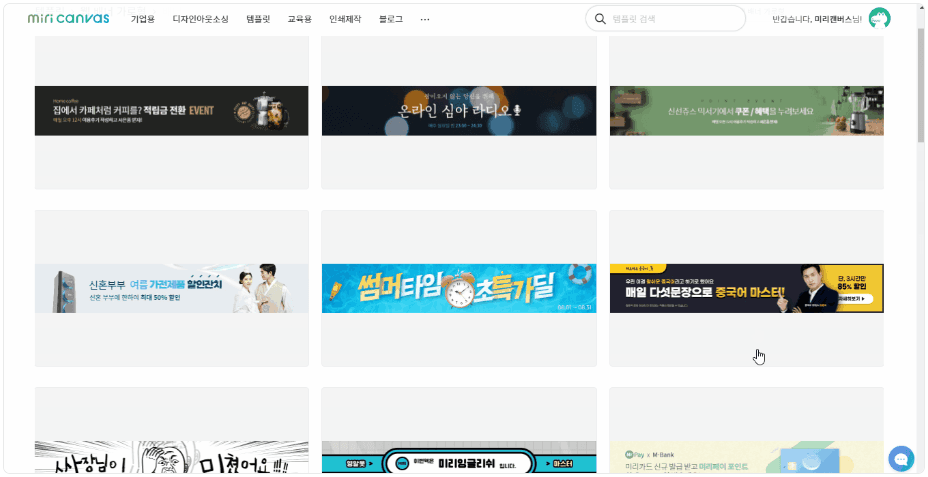This screenshot has width=928, height=477.
Task: Focus the 템플릿 검색 search field
Action: click(675, 19)
